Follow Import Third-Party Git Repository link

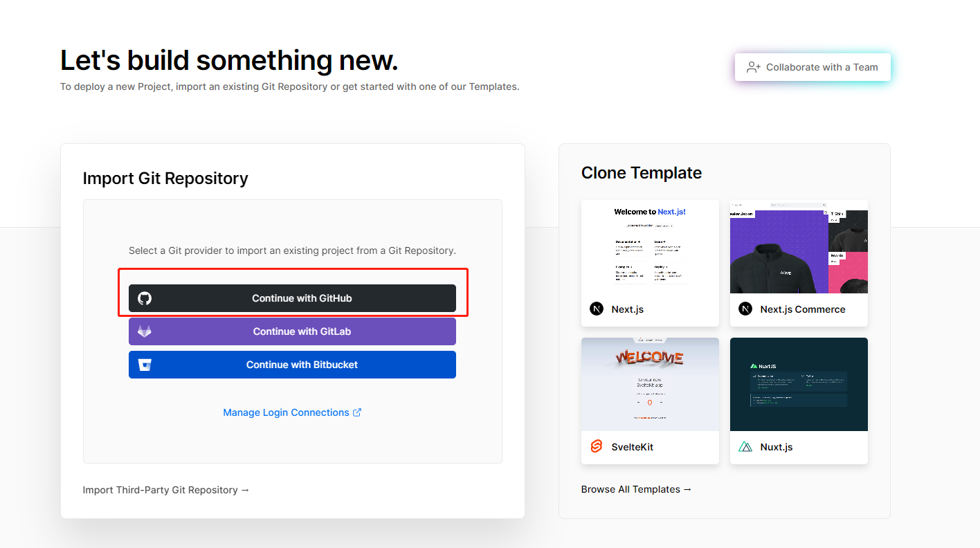pyautogui.click(x=166, y=490)
